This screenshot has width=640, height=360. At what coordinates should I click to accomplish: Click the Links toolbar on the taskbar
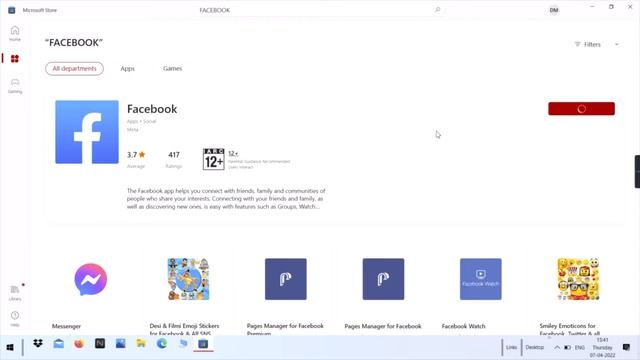[x=511, y=347]
